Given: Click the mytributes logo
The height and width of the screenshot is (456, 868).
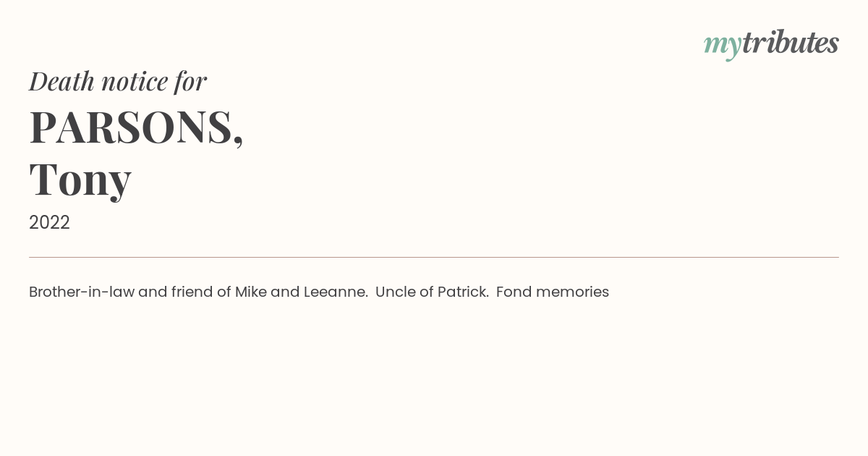Looking at the screenshot, I should 771,44.
